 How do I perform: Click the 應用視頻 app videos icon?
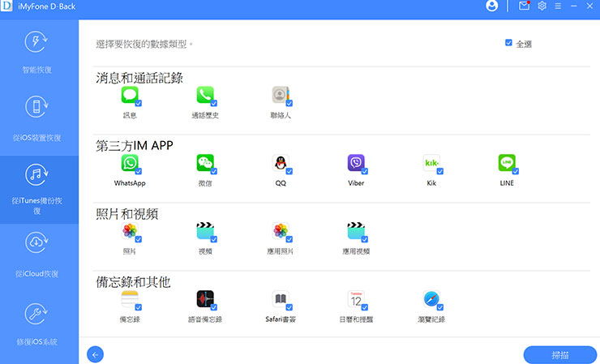pyautogui.click(x=356, y=231)
